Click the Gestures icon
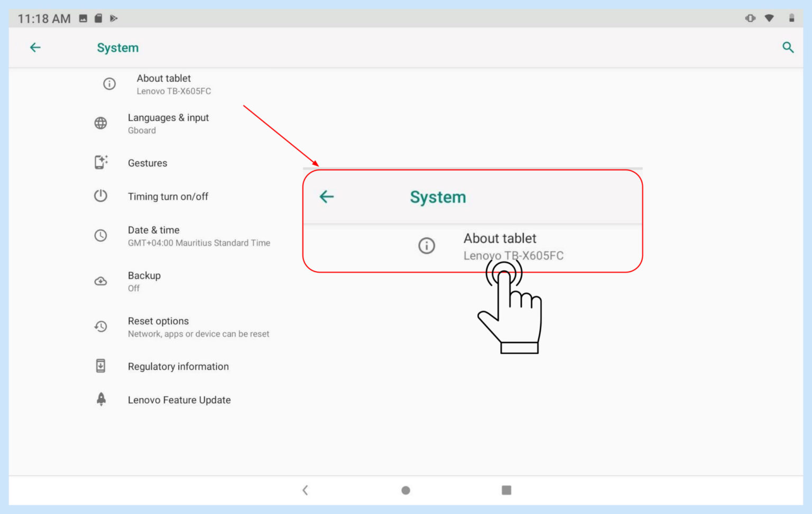Screen dimensions: 812x514 (x=101, y=162)
